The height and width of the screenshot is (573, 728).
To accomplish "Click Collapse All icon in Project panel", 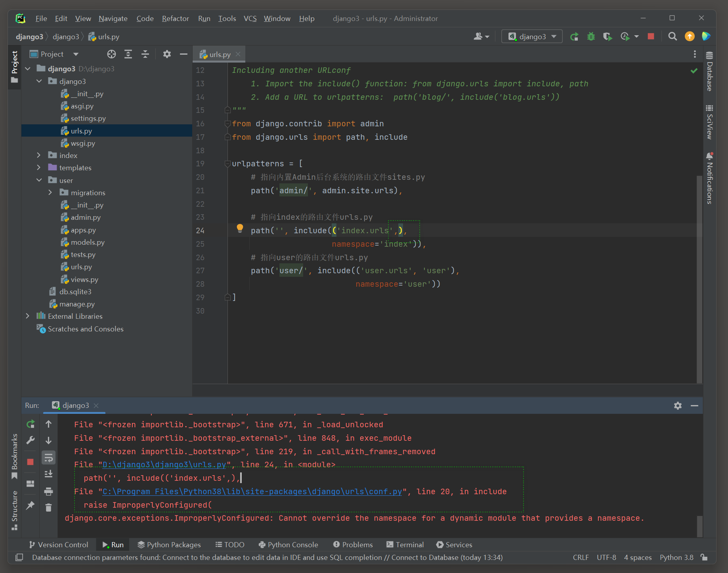I will [145, 54].
